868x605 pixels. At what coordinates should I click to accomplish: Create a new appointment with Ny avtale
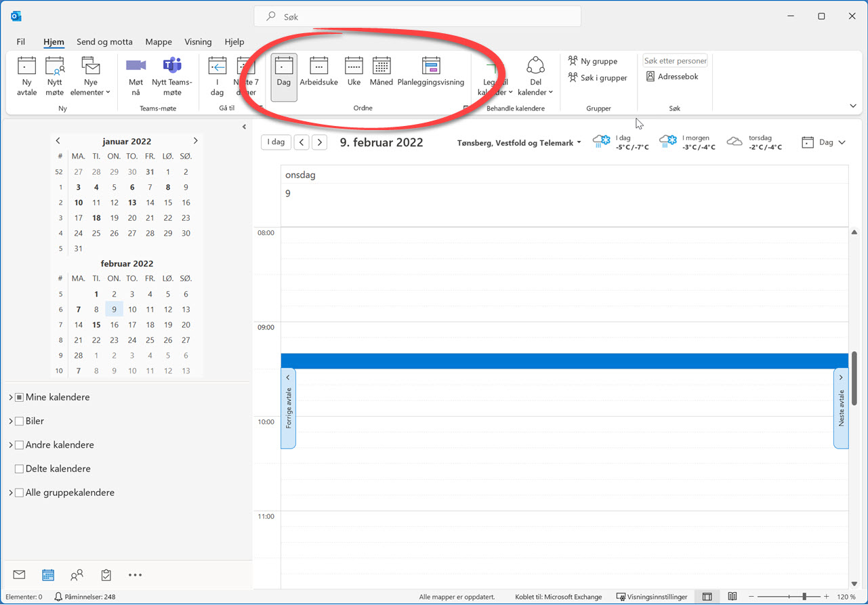pos(26,77)
